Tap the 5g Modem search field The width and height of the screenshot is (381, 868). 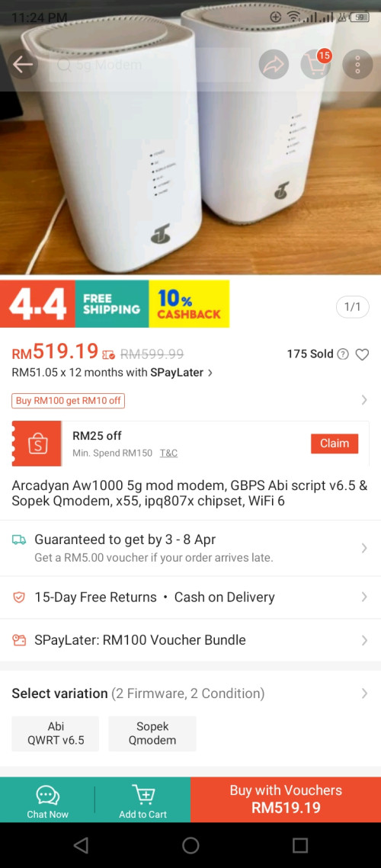(149, 65)
